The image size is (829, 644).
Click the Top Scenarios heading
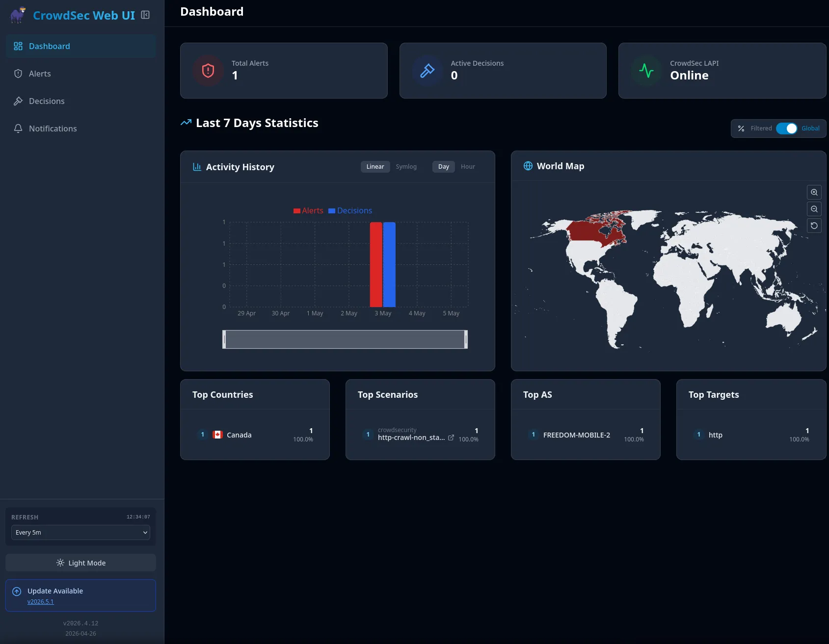point(388,395)
